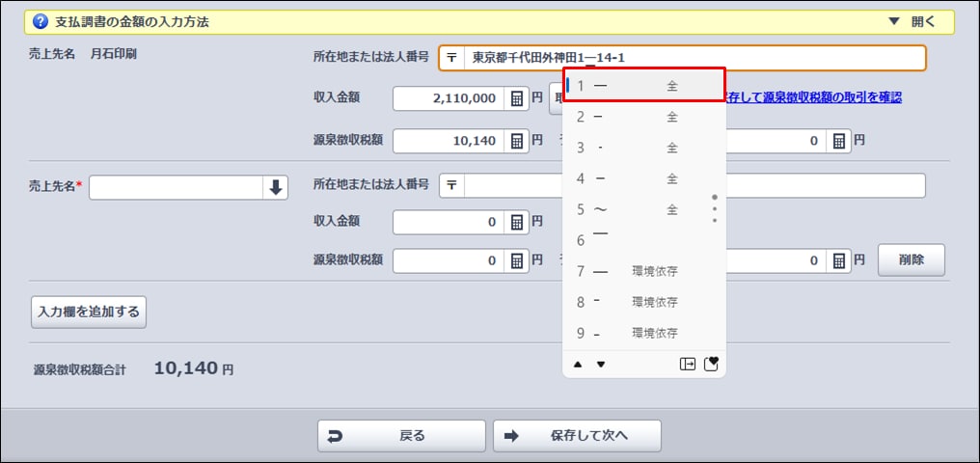The width and height of the screenshot is (980, 463).
Task: Pick candidate 7 marked 環境依存
Action: click(643, 271)
